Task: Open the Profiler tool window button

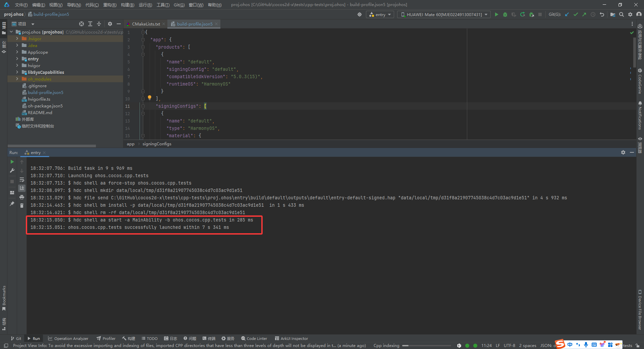Action: point(106,338)
